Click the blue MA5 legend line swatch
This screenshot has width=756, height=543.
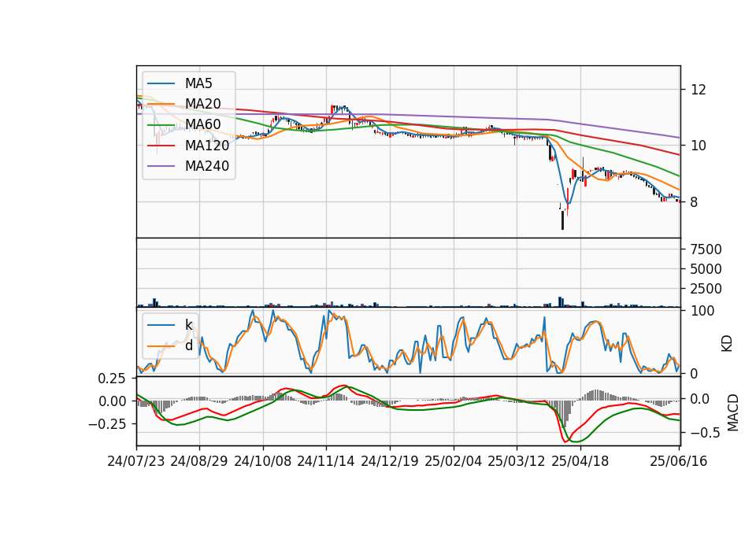(x=161, y=83)
